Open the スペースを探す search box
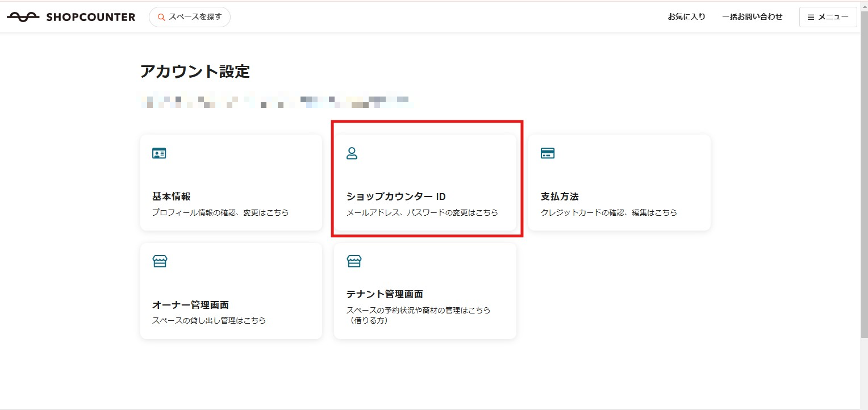The image size is (868, 410). point(190,17)
